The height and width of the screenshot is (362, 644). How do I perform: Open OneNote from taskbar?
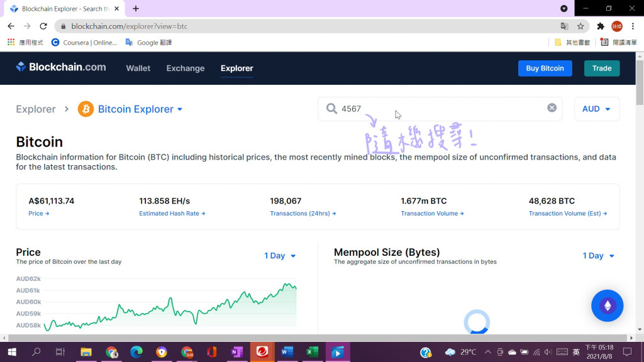click(x=237, y=352)
